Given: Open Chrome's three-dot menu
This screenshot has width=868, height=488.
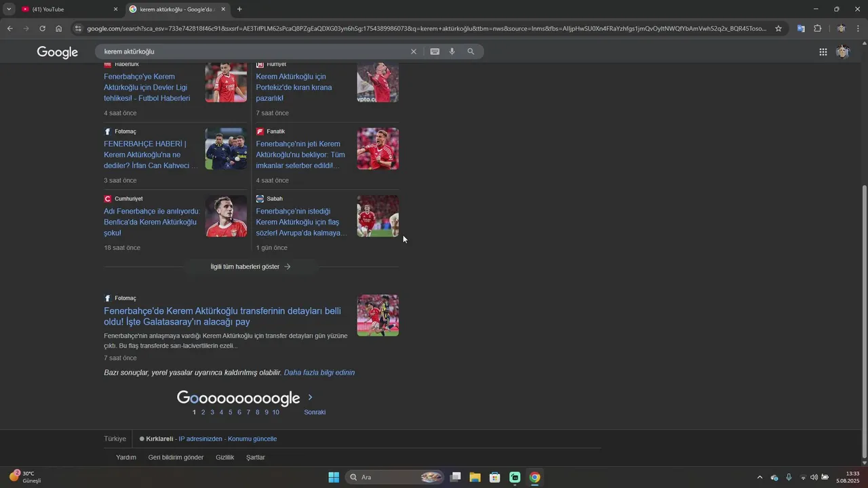Looking at the screenshot, I should 859,28.
